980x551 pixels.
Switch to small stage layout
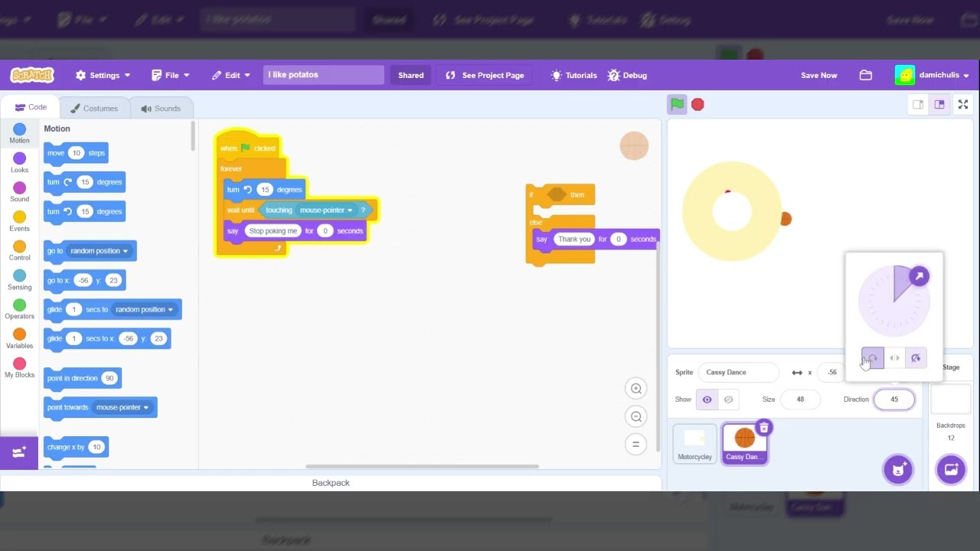click(x=918, y=104)
